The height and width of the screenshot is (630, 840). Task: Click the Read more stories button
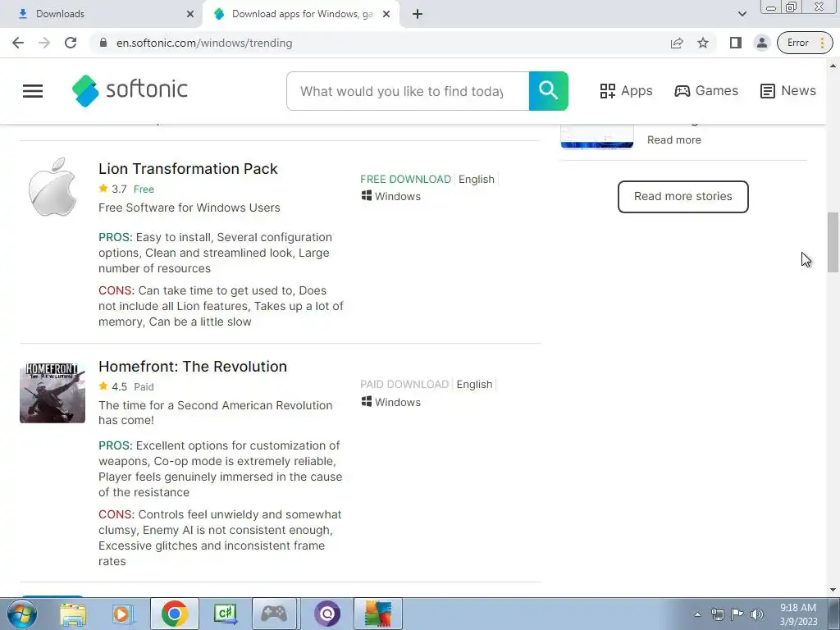[683, 197]
